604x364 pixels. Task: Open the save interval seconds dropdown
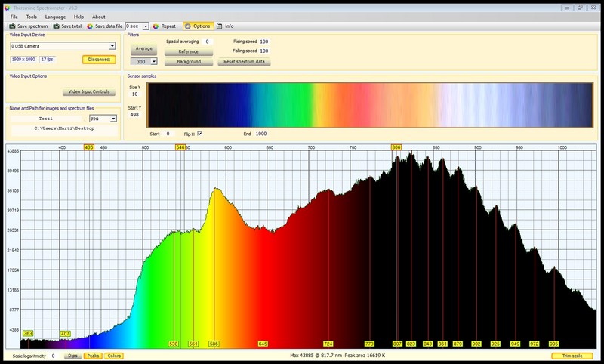tap(144, 26)
